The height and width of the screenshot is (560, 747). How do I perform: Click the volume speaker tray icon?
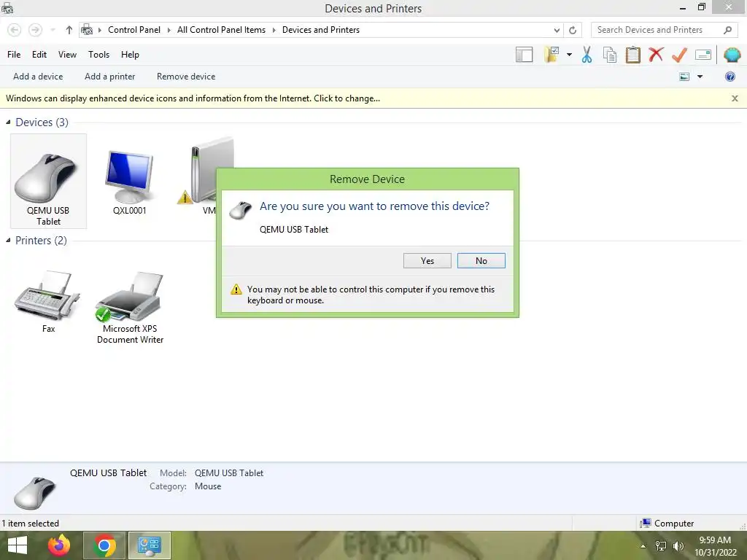point(678,546)
